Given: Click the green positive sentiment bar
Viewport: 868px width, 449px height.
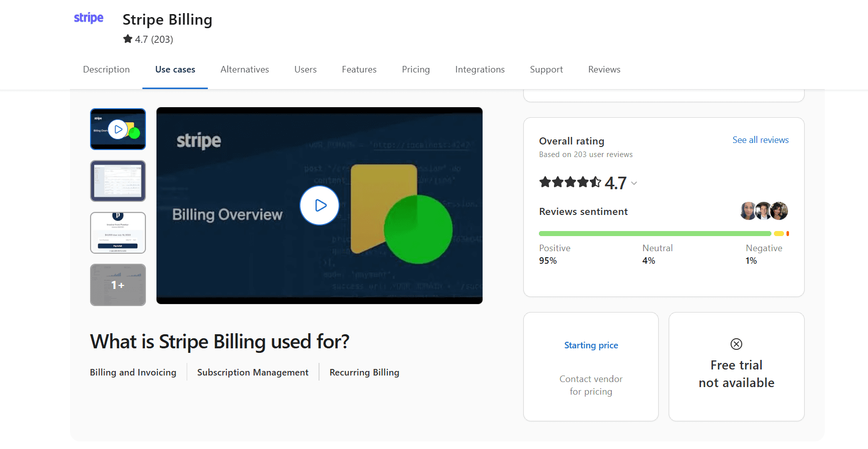Looking at the screenshot, I should (x=655, y=234).
